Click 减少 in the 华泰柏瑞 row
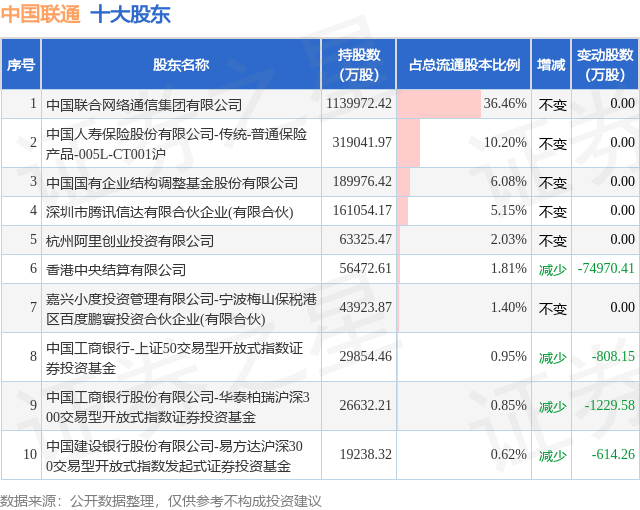 pos(553,407)
